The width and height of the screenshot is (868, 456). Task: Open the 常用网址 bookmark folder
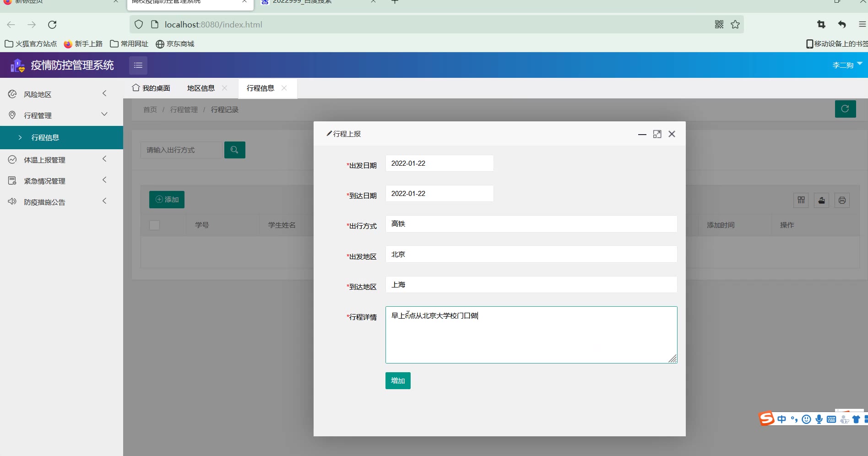[129, 44]
